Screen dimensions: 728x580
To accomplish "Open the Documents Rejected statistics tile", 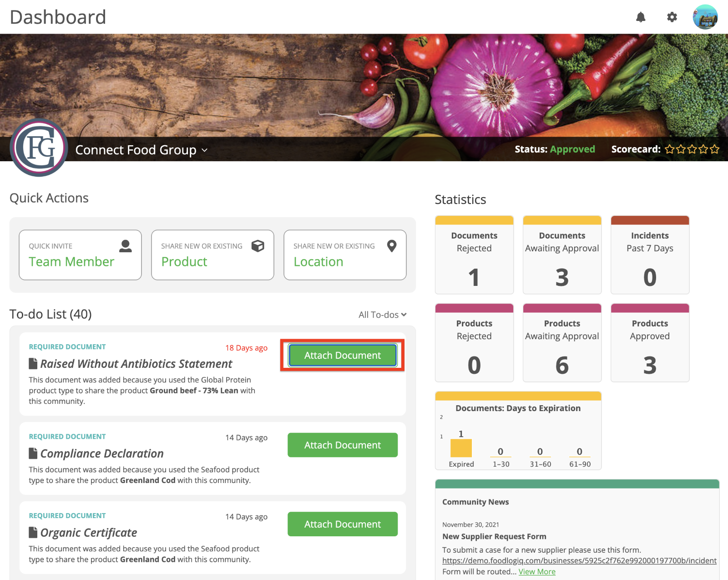I will (474, 255).
